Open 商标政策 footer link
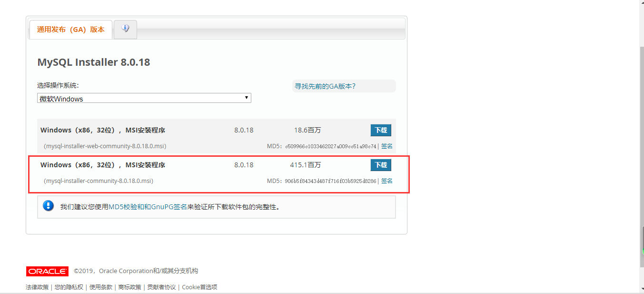The width and height of the screenshot is (644, 294). [x=129, y=287]
